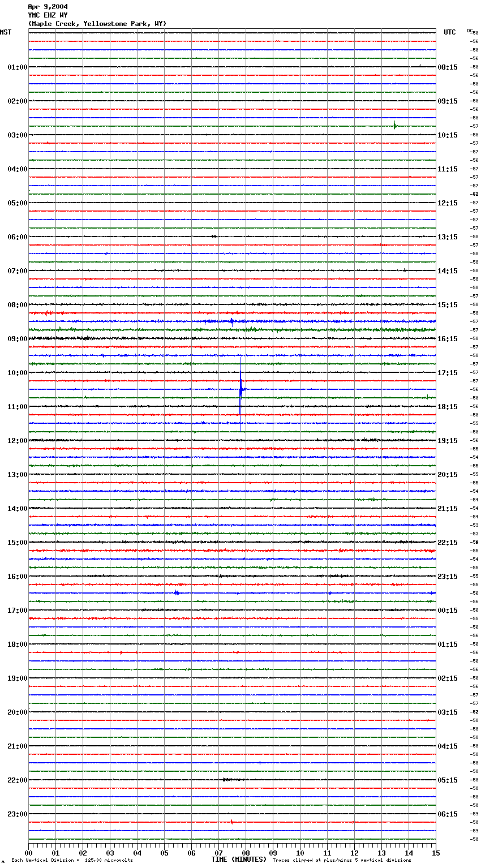Image resolution: width=481 pixels, height=868 pixels.
Task: Select the MST time label '21:00'
Action: 18,746
